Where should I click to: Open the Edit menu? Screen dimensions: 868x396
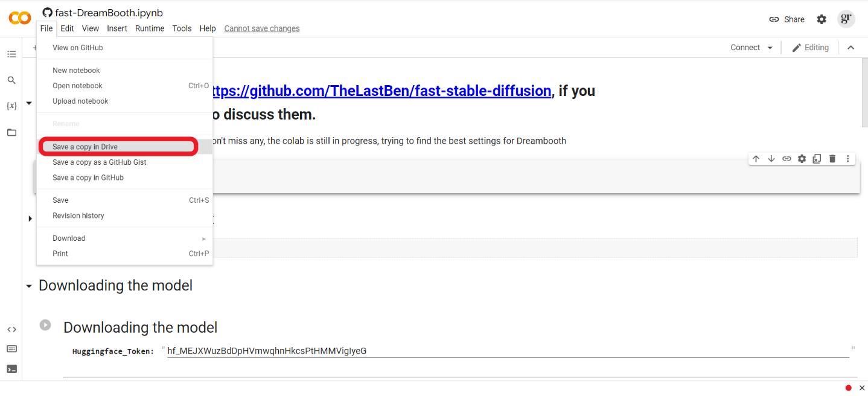click(67, 28)
